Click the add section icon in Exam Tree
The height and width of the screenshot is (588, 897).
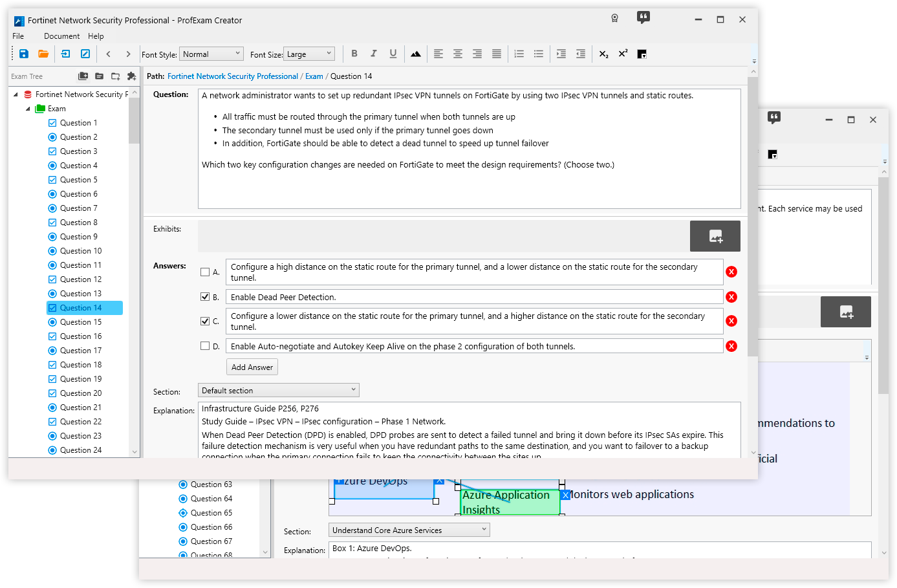[x=83, y=76]
